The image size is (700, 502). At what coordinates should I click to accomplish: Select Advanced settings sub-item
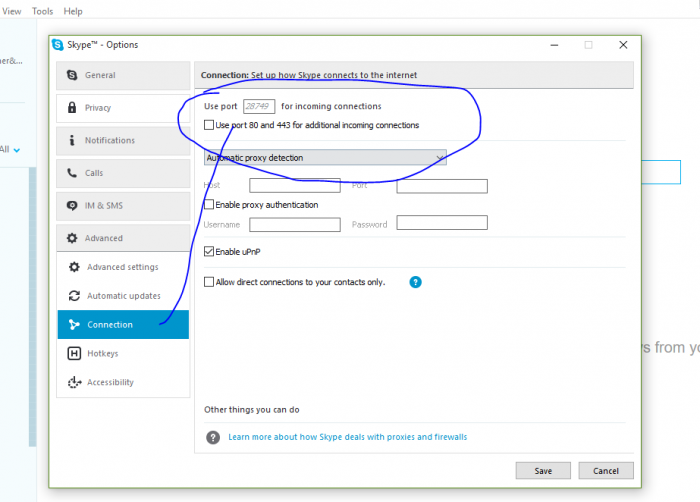point(123,267)
